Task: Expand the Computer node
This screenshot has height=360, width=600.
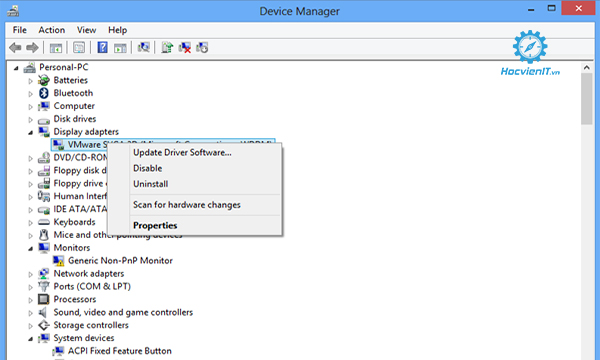Action: tap(31, 107)
